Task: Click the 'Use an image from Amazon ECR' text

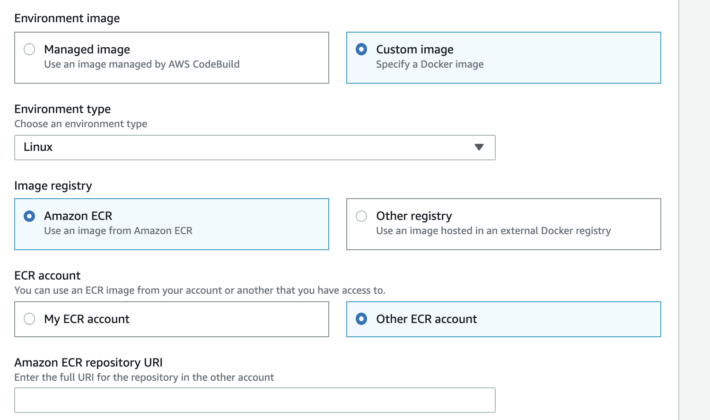Action: click(117, 231)
